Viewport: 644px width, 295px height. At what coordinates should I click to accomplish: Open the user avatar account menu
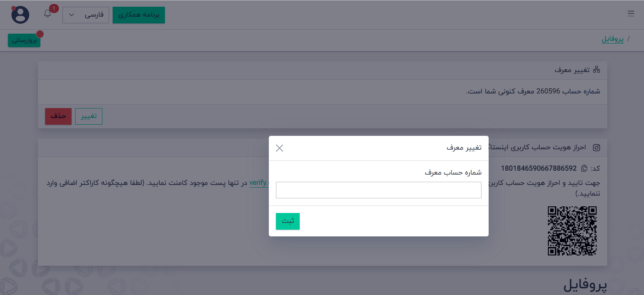click(20, 15)
